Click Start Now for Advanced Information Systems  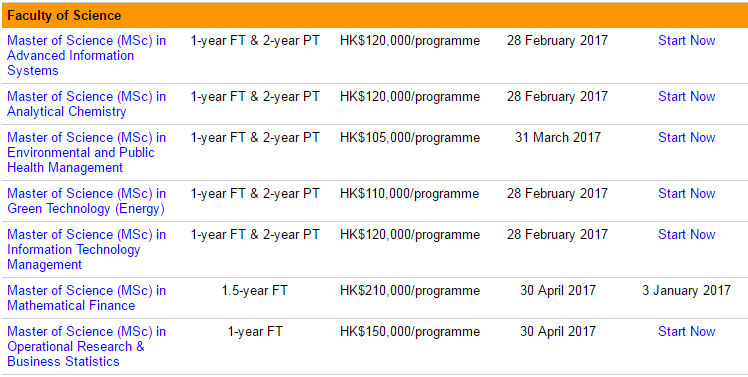(x=686, y=41)
